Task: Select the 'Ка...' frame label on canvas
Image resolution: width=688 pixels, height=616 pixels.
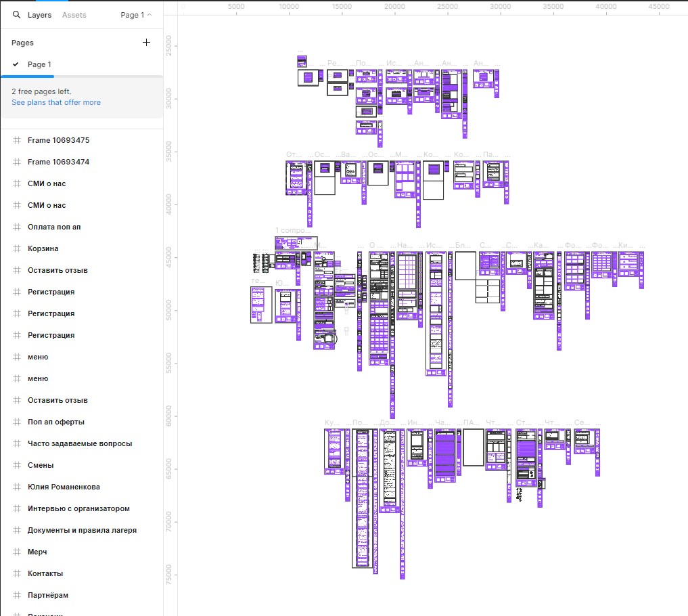Action: [x=541, y=245]
